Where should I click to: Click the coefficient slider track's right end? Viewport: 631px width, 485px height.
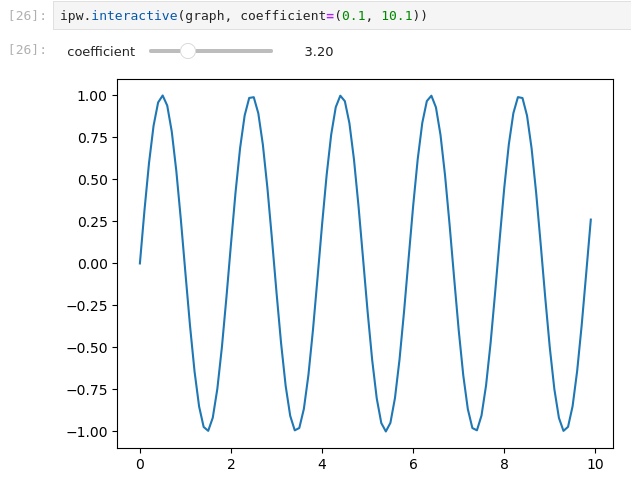pos(271,51)
